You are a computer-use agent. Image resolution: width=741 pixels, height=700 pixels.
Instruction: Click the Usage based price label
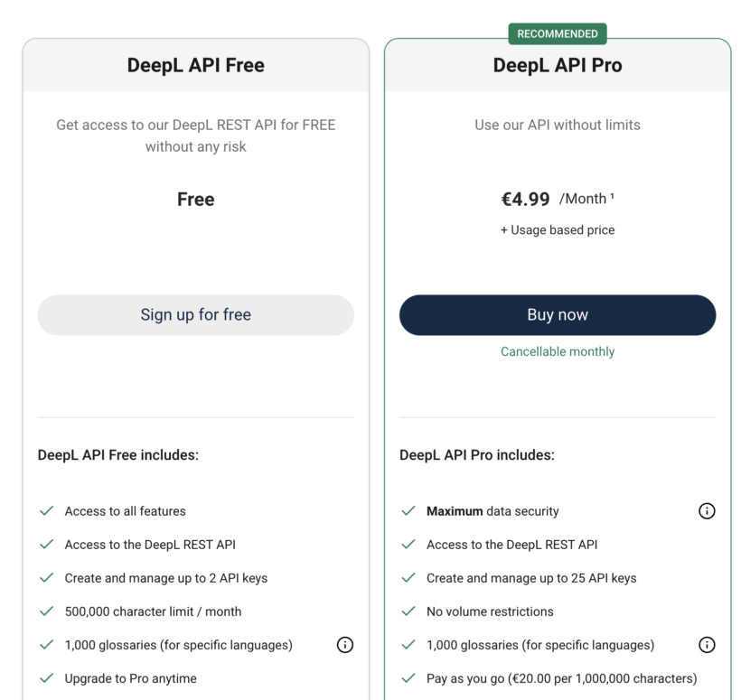click(x=557, y=229)
